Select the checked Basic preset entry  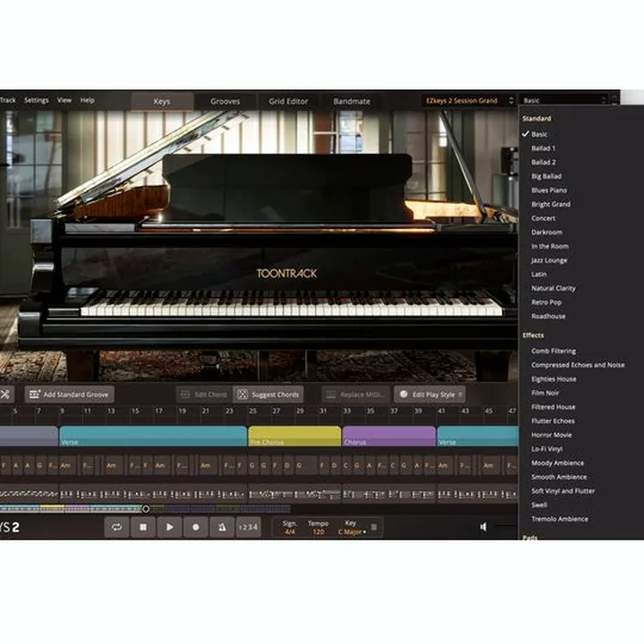[x=539, y=134]
